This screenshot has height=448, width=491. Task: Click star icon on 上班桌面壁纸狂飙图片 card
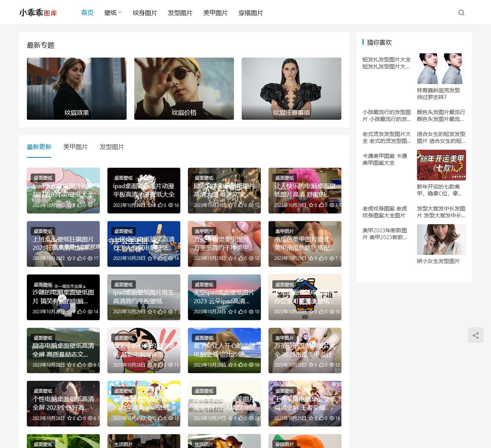coord(69,259)
